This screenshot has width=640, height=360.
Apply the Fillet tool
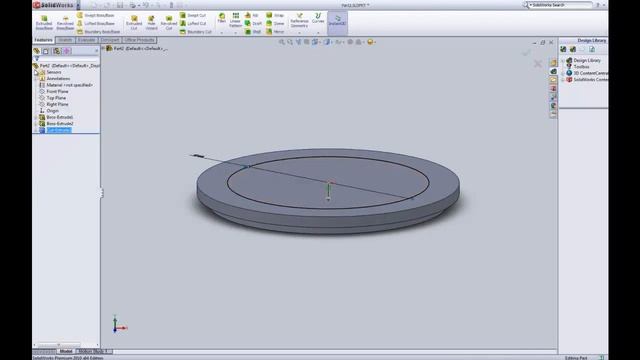click(x=222, y=18)
